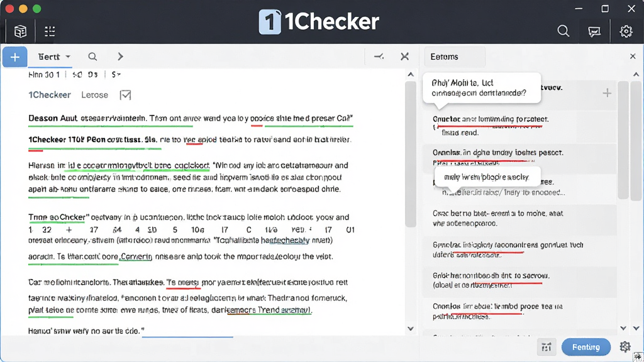
Task: Select error item 'Onanolas. iin dohe tinday'
Action: click(519, 158)
